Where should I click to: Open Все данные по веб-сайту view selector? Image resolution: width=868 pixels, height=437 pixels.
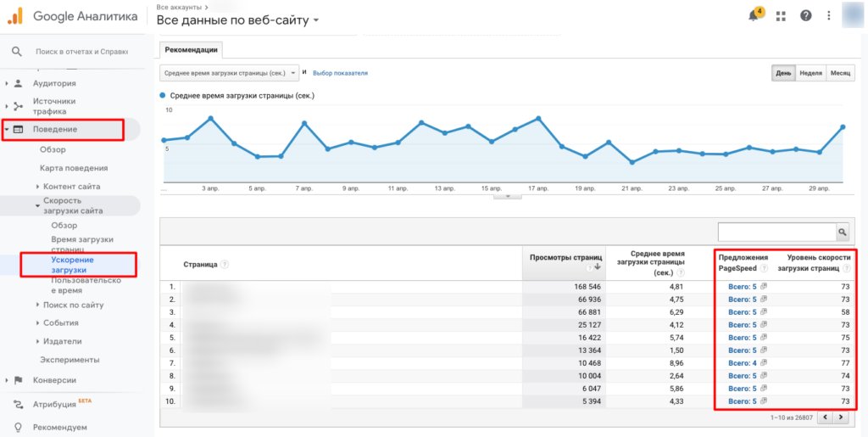pyautogui.click(x=238, y=20)
